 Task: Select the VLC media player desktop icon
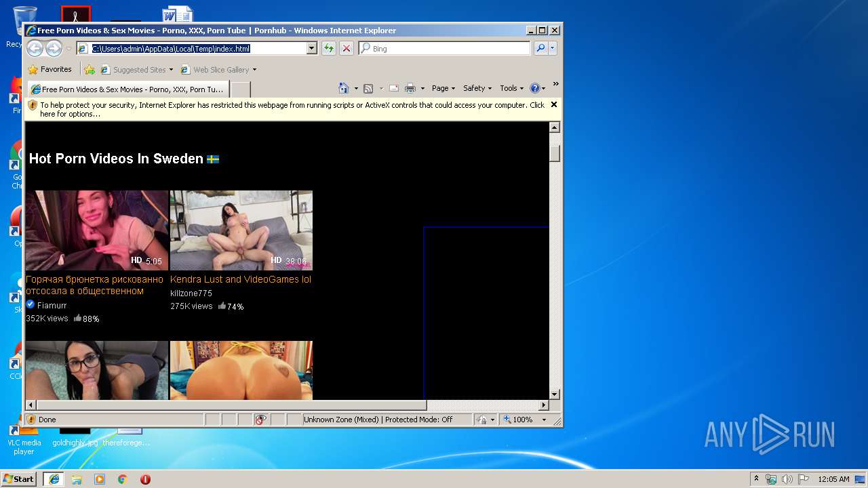24,441
